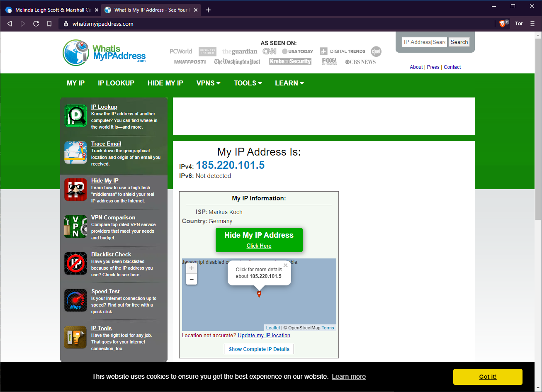
Task: Zoom in on the map with plus
Action: 192,268
